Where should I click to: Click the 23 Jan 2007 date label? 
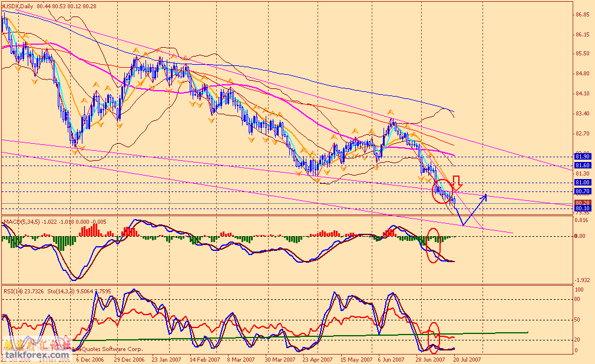(x=166, y=359)
